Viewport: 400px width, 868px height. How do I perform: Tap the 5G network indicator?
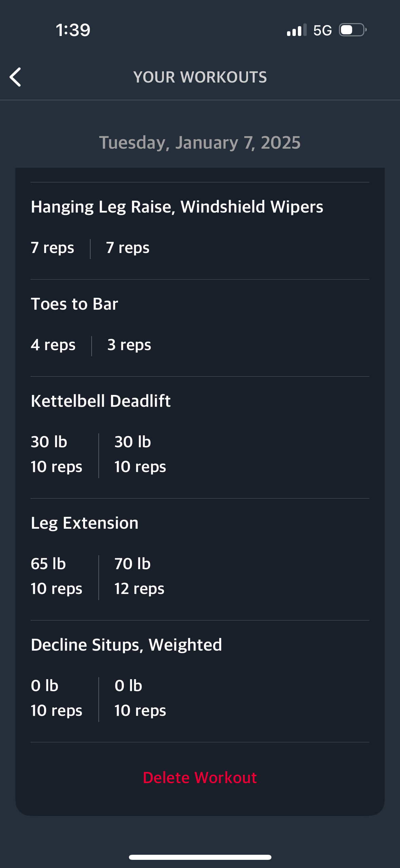click(322, 30)
